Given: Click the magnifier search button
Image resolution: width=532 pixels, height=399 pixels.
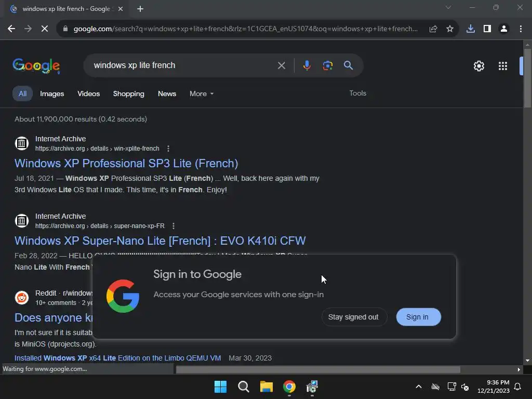Looking at the screenshot, I should click(348, 65).
